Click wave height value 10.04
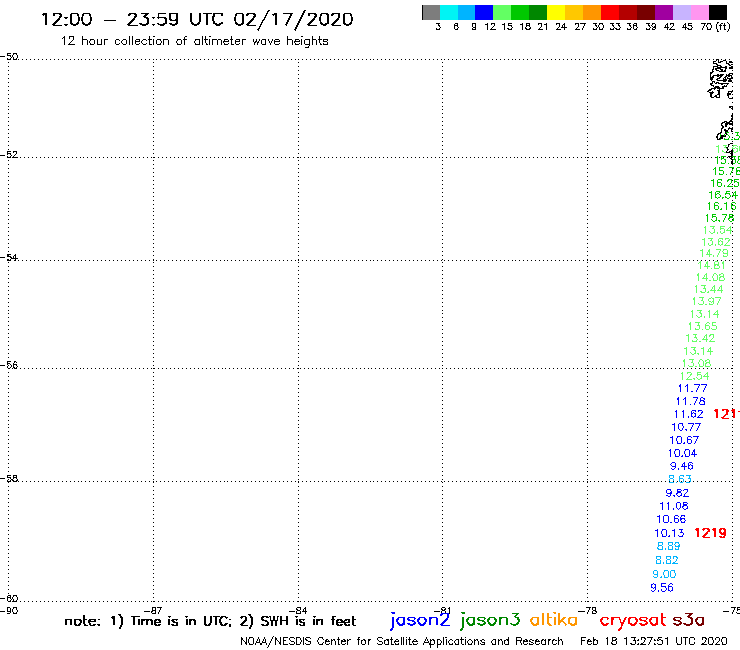Viewport: 740px width, 650px height. tap(682, 454)
